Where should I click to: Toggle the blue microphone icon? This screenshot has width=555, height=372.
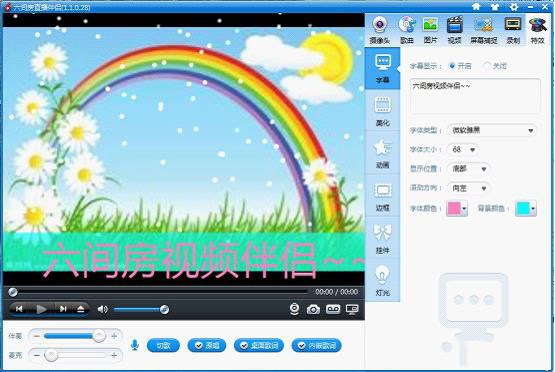135,345
